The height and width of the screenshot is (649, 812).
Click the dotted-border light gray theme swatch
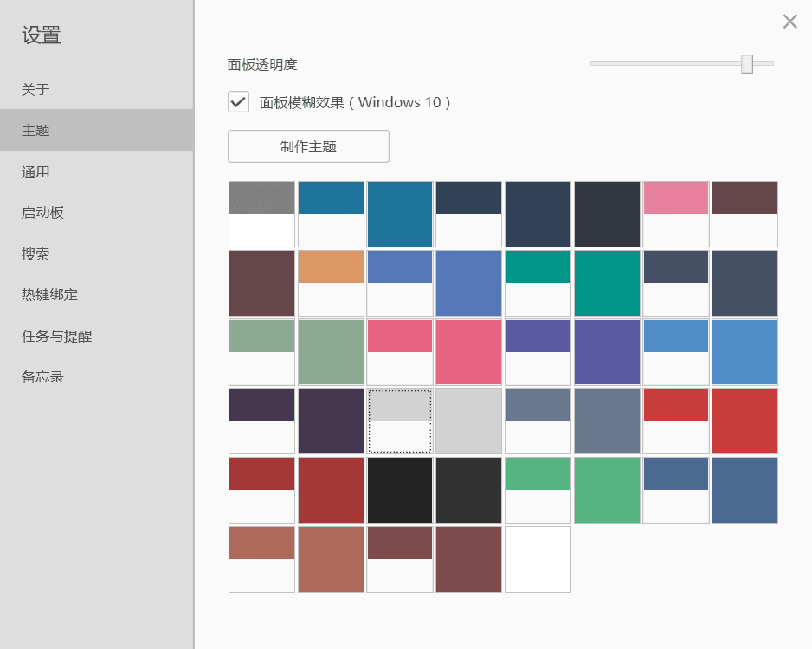(x=400, y=421)
